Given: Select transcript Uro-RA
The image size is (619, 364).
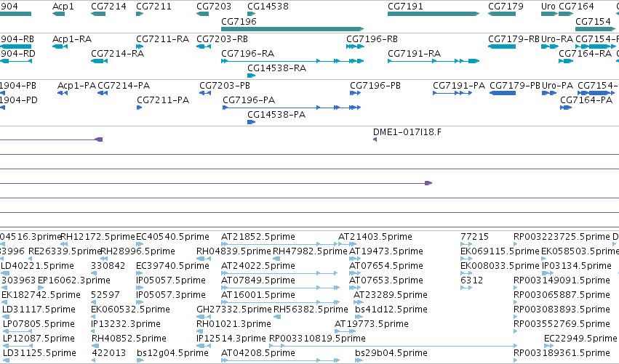Looking at the screenshot, I should [x=557, y=39].
